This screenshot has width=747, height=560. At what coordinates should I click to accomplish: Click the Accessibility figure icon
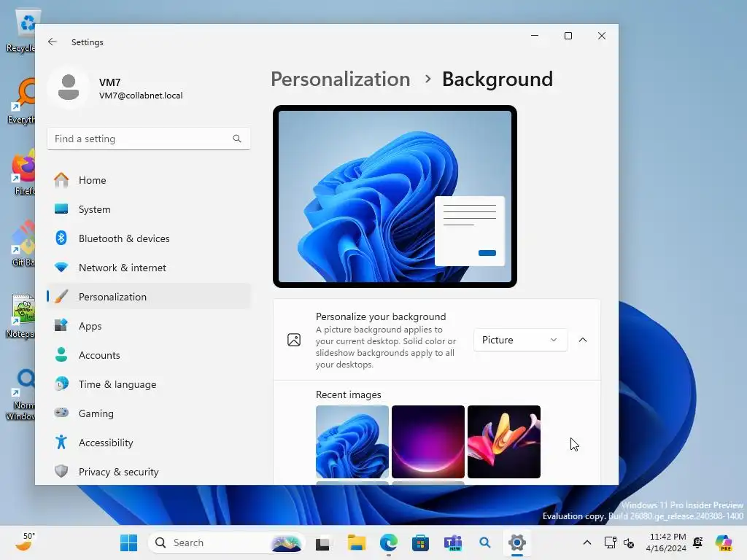click(x=61, y=443)
